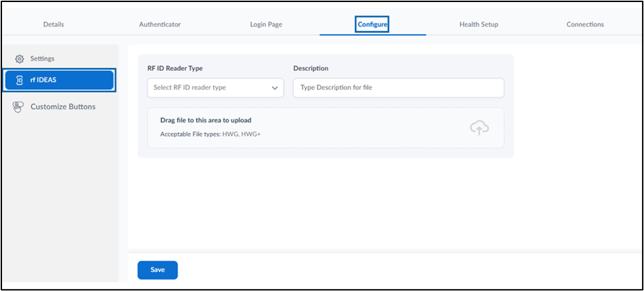Screen dimensions: 644x291
Task: Click the cloud upload icon
Action: [479, 128]
